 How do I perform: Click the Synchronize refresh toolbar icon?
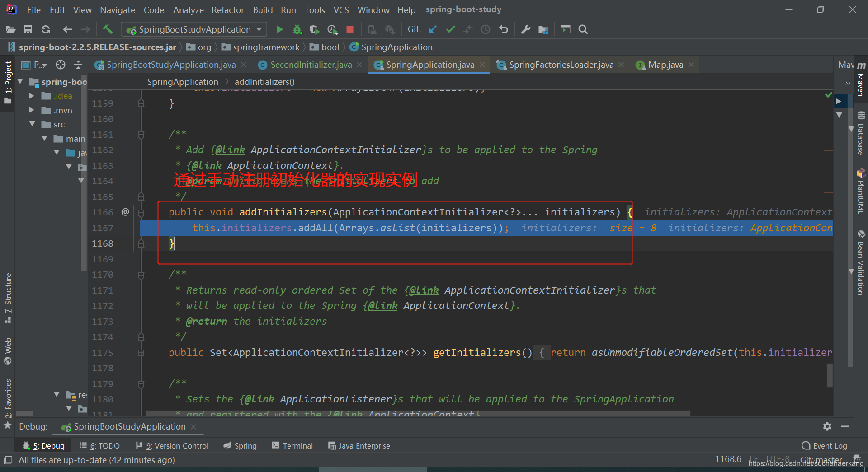tap(46, 29)
